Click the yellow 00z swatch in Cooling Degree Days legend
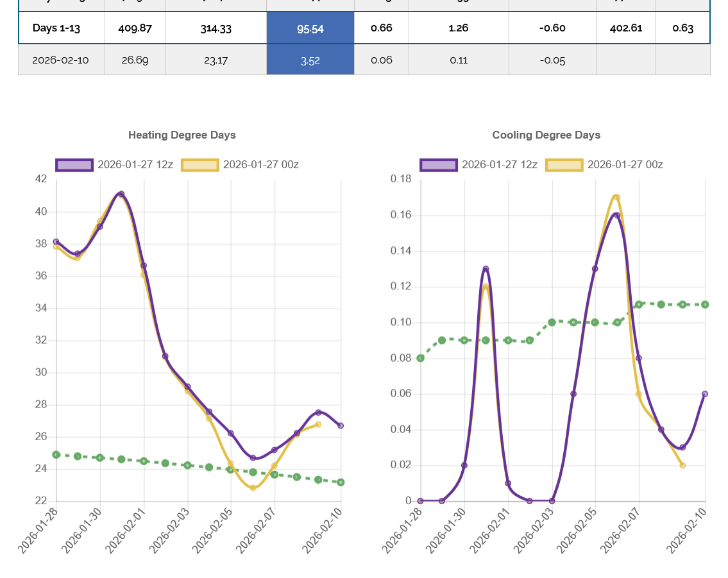 564,165
